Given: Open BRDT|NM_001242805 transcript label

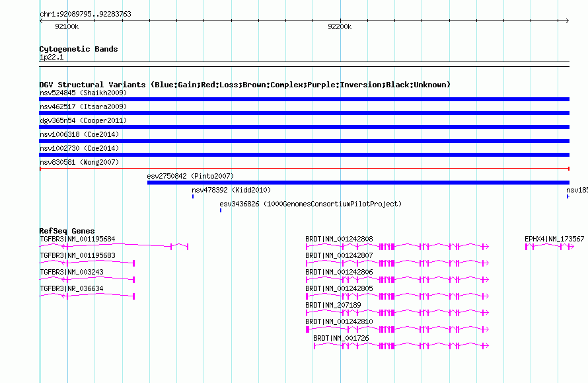Looking at the screenshot, I should click(339, 288).
